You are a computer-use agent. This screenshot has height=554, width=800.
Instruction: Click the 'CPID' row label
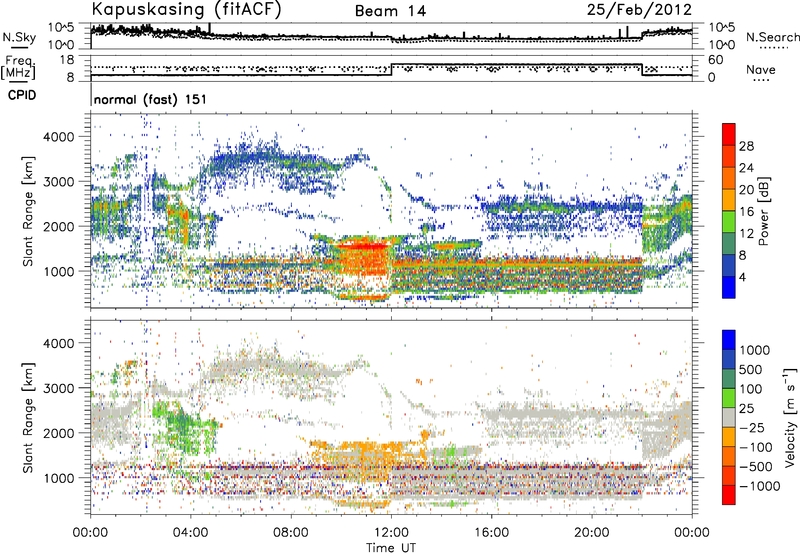(x=22, y=95)
